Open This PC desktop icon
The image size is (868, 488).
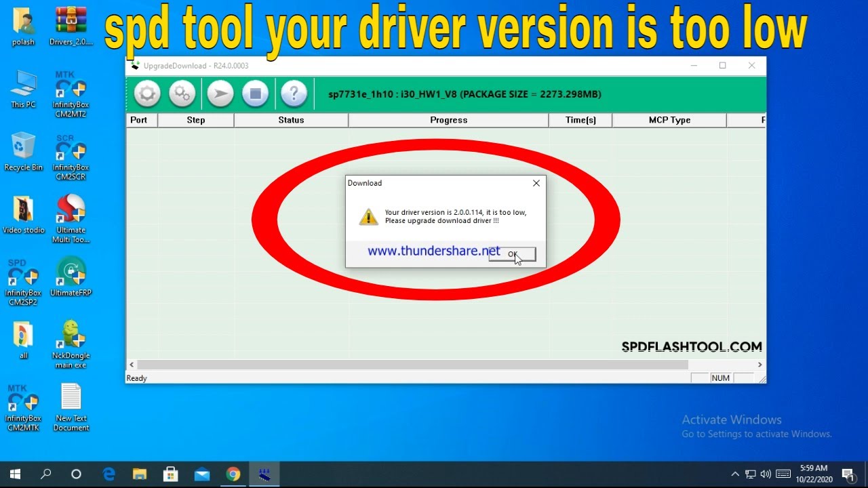[x=24, y=89]
